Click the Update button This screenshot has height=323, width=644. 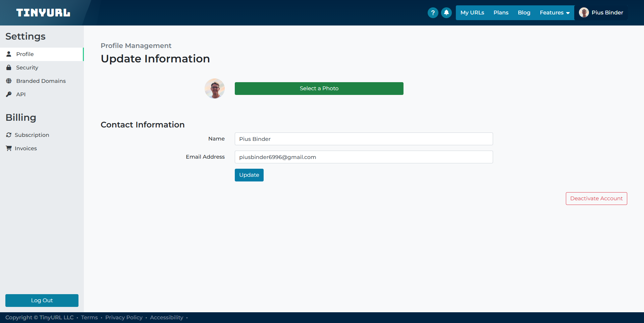(x=249, y=175)
